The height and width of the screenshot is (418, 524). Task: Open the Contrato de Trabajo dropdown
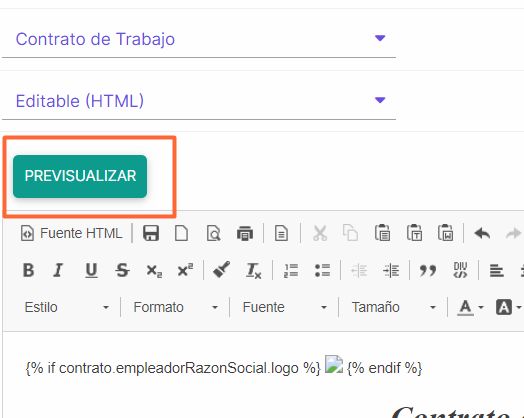[199, 39]
